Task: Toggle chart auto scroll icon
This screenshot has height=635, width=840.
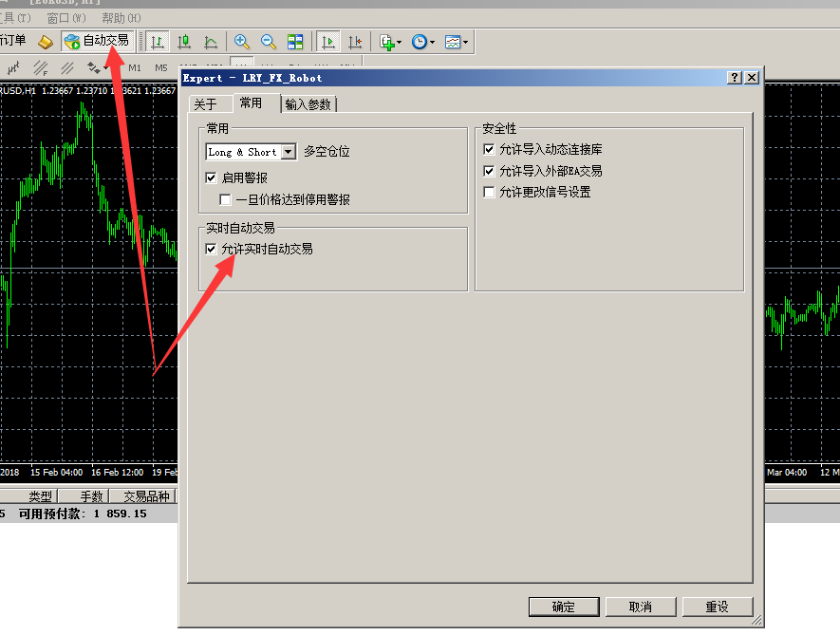Action: [x=327, y=41]
